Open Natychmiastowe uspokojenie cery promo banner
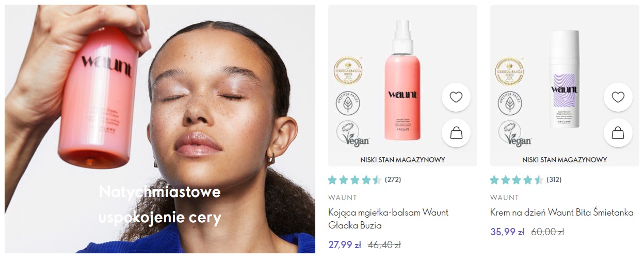644x259 pixels. [160, 129]
